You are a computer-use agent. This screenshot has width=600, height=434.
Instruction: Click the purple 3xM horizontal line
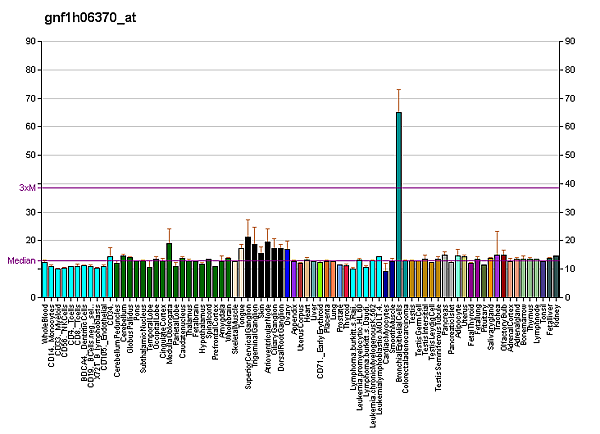click(x=300, y=188)
